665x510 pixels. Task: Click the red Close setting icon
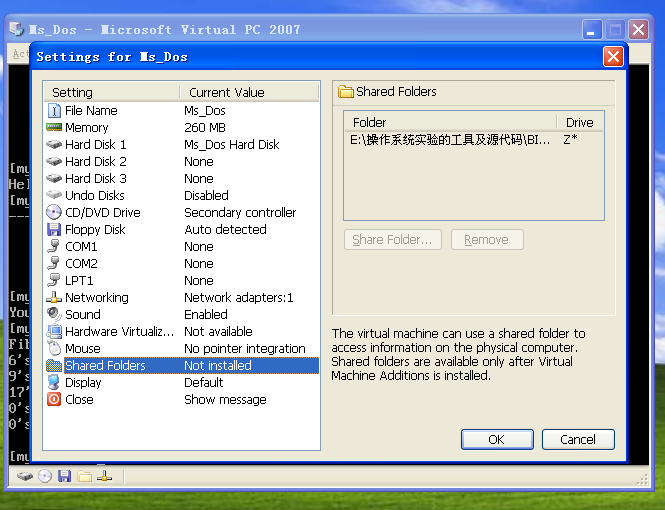[54, 399]
